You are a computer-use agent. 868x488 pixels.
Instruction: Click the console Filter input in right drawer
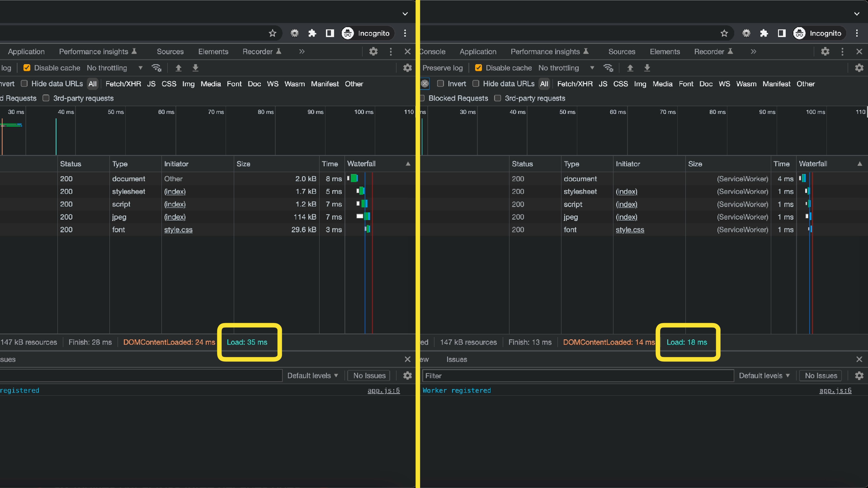click(x=578, y=375)
